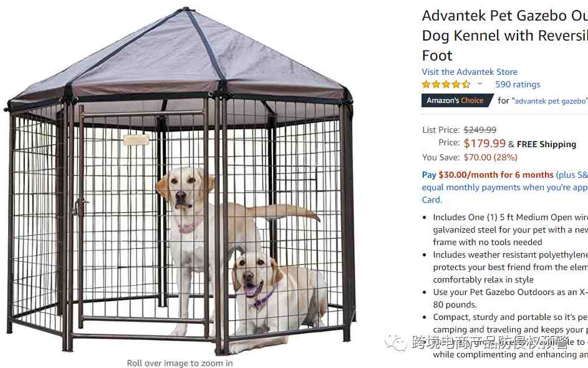Image resolution: width=588 pixels, height=368 pixels.
Task: Click the "Roll over image to zoom in" caption
Action: point(180,363)
